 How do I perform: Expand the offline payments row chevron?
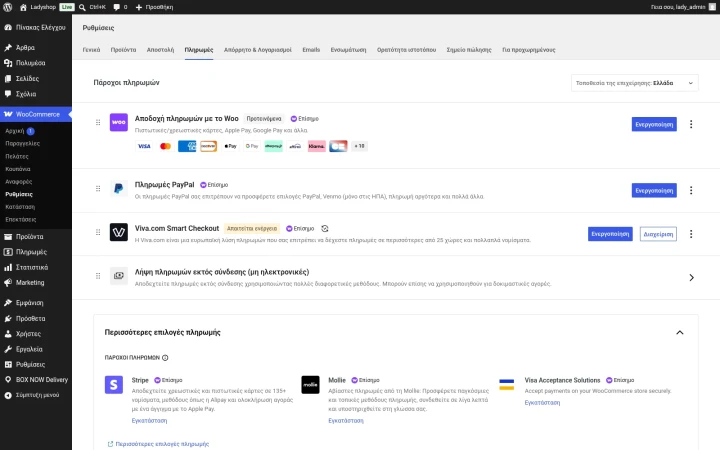coord(691,278)
